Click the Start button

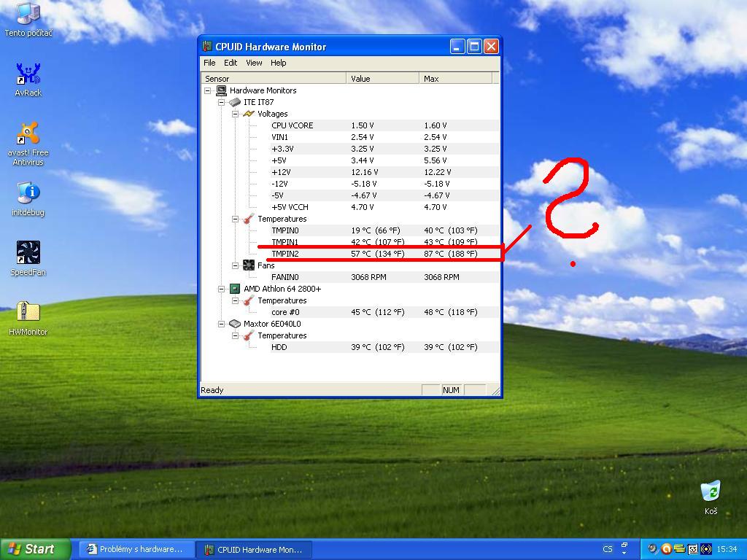pyautogui.click(x=35, y=549)
